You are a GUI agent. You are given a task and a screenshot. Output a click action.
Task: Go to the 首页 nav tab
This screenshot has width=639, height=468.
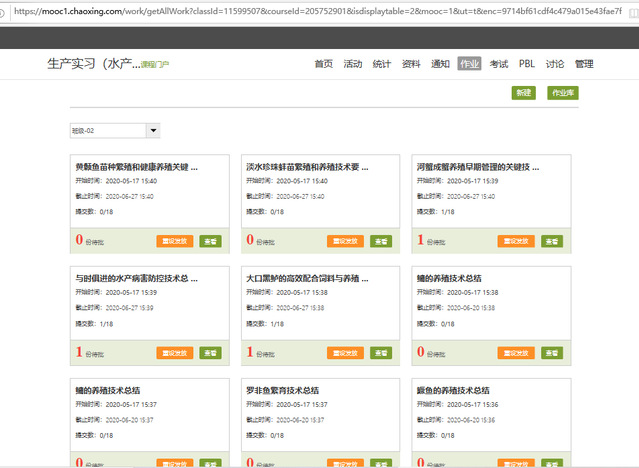point(323,64)
